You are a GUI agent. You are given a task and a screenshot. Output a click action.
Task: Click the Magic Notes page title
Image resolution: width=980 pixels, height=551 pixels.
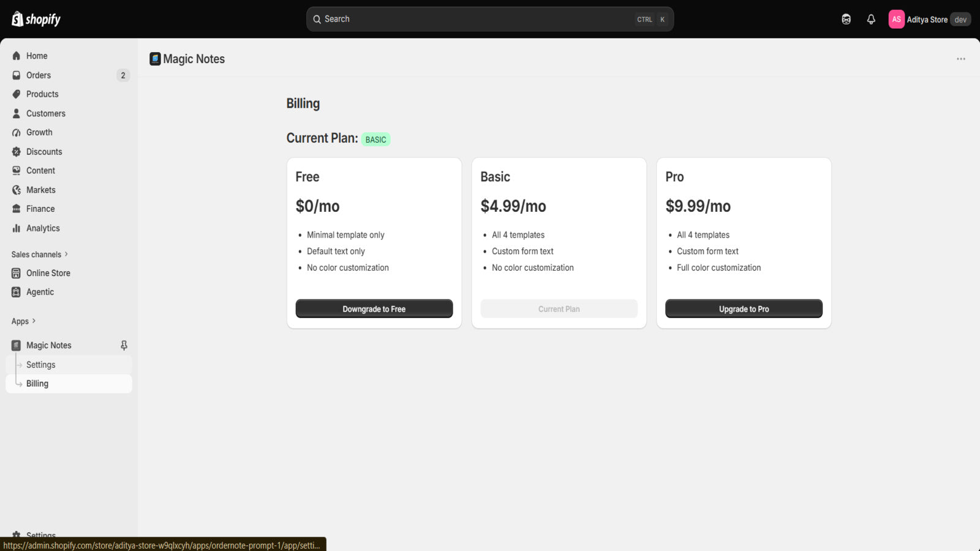pyautogui.click(x=194, y=59)
